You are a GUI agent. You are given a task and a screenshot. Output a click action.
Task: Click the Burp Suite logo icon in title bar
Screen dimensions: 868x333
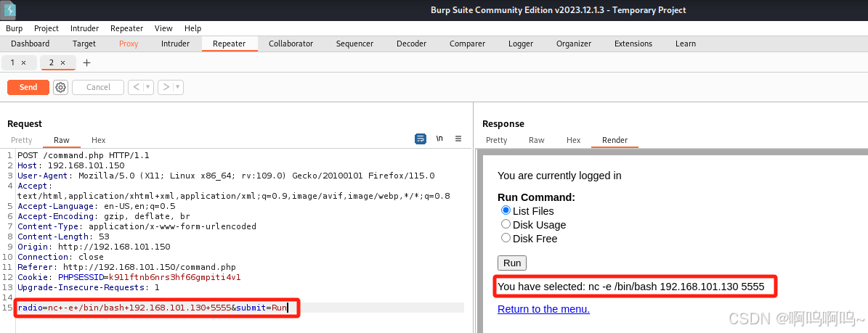point(10,10)
